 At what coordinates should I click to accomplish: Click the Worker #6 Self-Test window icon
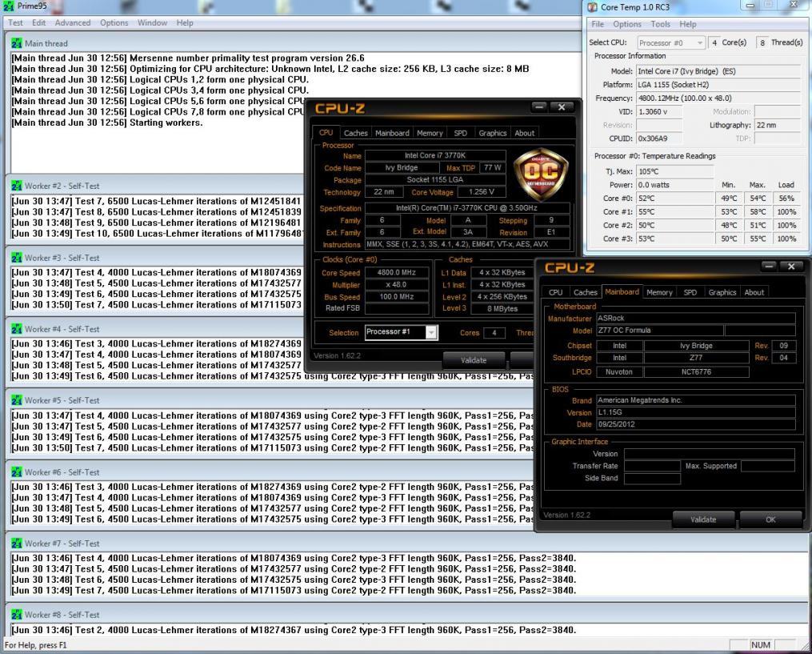pyautogui.click(x=16, y=472)
